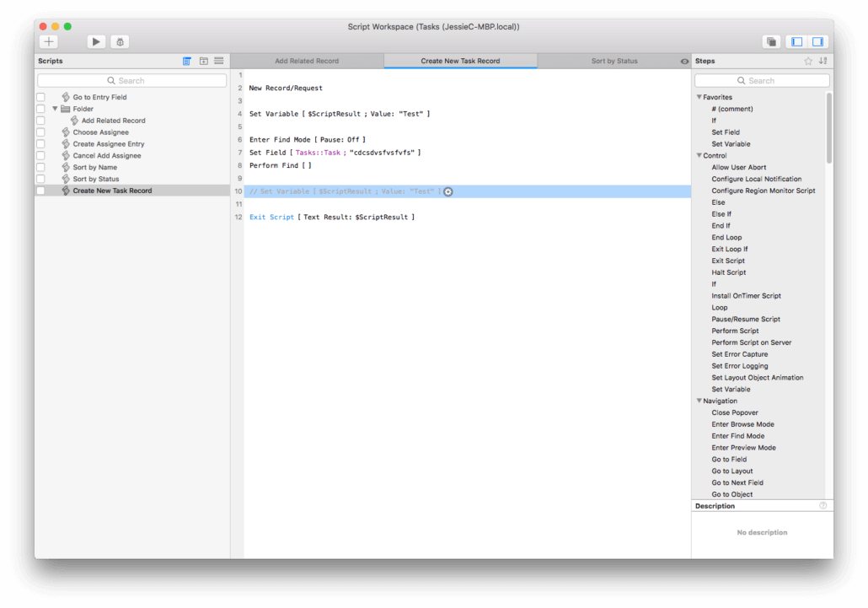The image size is (868, 608).
Task: Click the script icon beside Go to Entry Field
Action: point(66,97)
